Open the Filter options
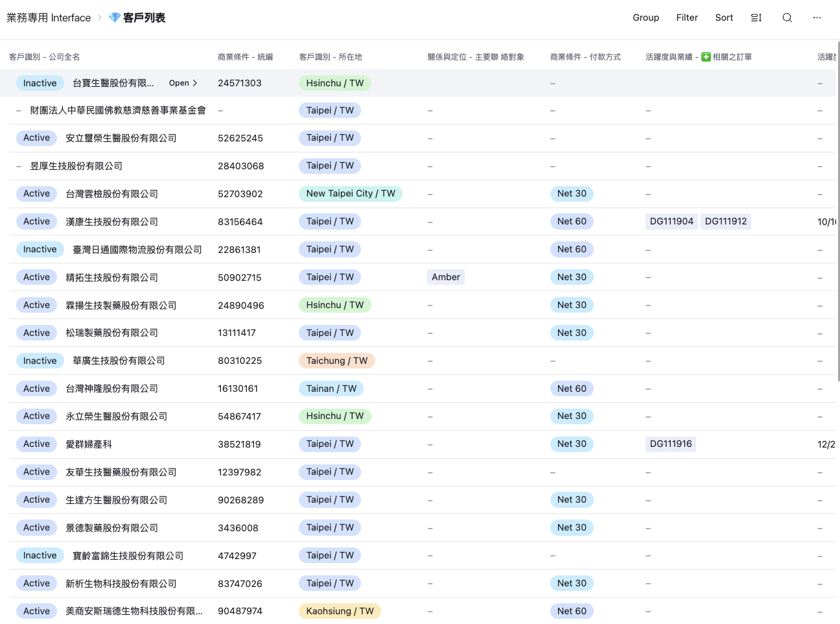This screenshot has height=624, width=840. tap(686, 18)
